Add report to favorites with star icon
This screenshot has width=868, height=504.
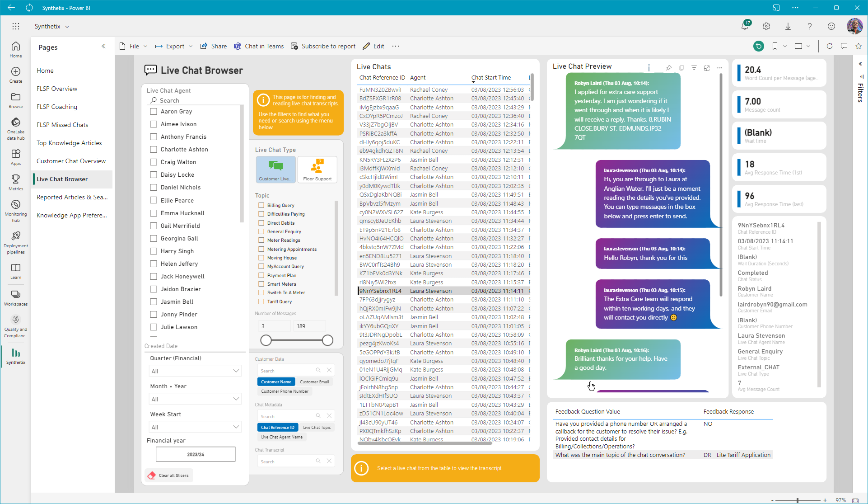click(x=859, y=46)
